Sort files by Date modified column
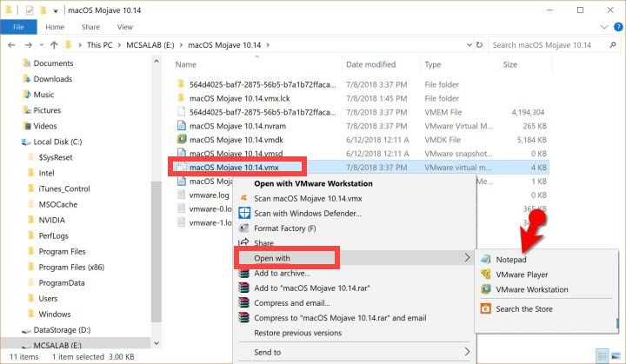626x364 pixels. tap(370, 64)
